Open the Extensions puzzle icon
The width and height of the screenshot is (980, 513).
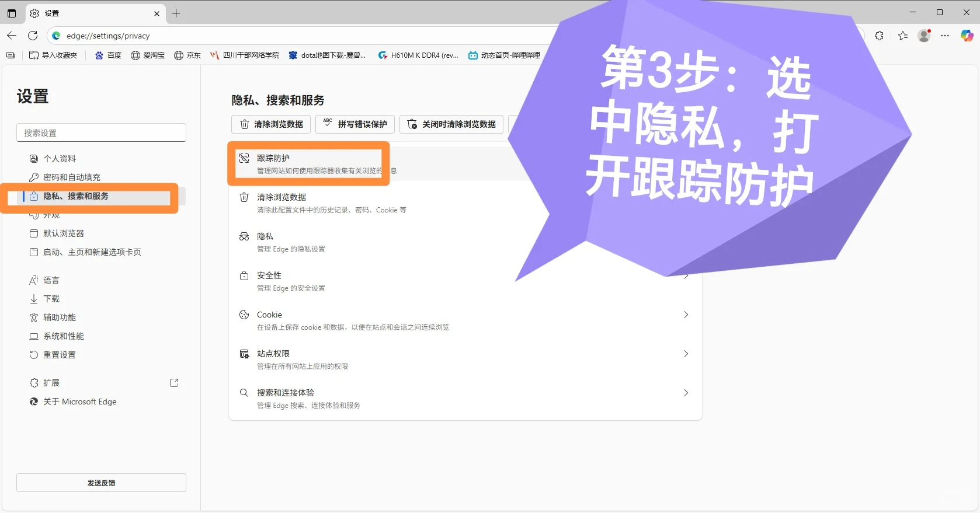coord(879,36)
